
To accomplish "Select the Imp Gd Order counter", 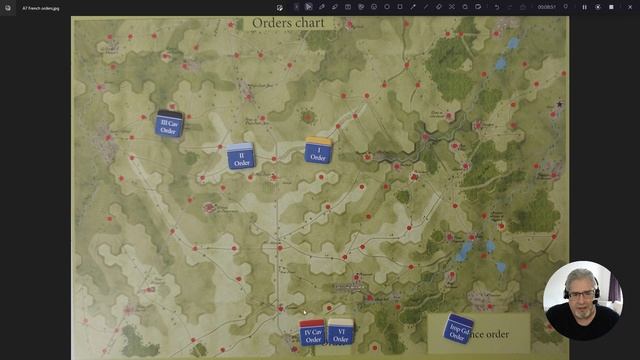I will pyautogui.click(x=459, y=329).
